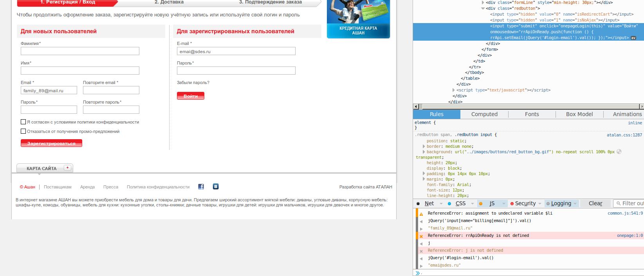This screenshot has width=644, height=276.
Task: Expand the padding property in Rules
Action: point(424,174)
